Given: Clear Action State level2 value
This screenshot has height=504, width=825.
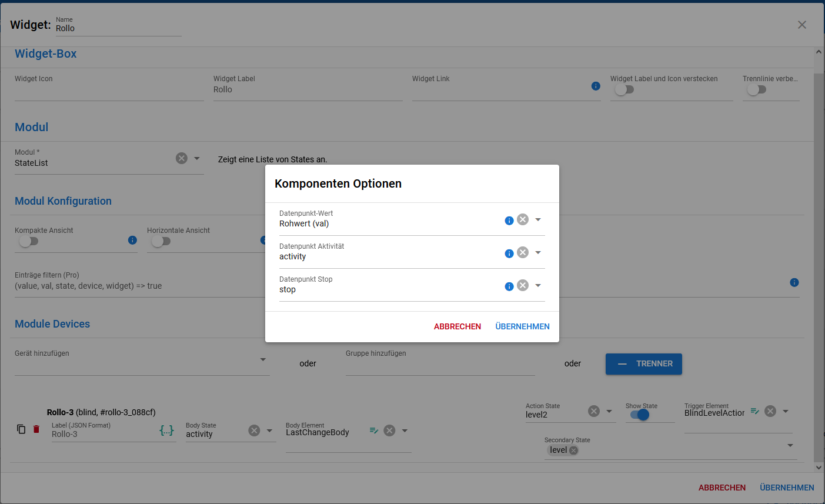Looking at the screenshot, I should tap(594, 411).
